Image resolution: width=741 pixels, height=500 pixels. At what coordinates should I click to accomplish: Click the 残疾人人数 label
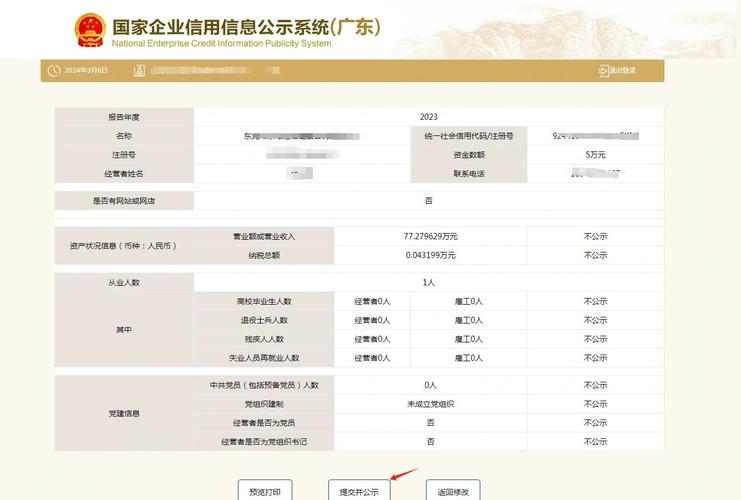point(264,339)
